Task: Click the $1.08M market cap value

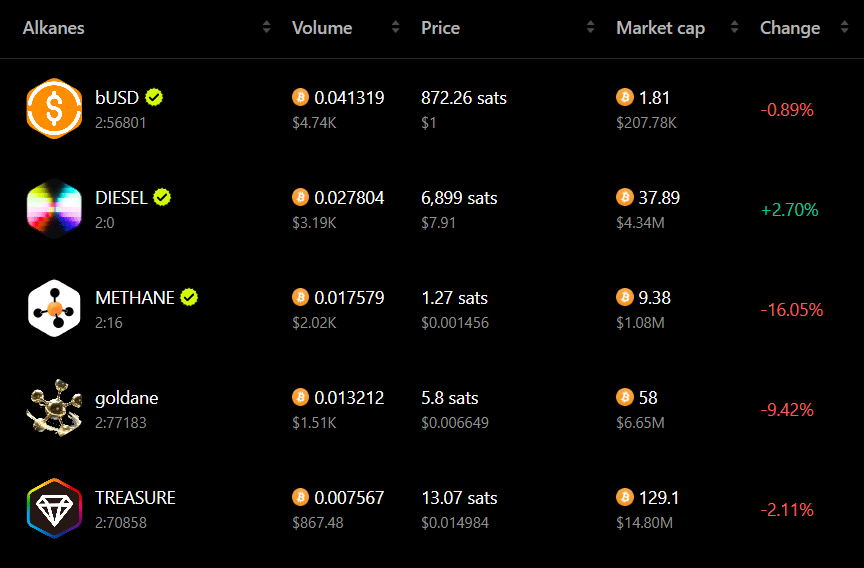Action: [x=640, y=322]
